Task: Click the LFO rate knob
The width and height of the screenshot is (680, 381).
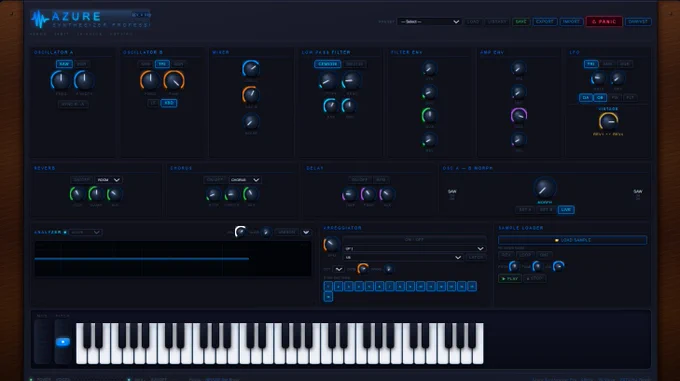Action: (x=598, y=79)
